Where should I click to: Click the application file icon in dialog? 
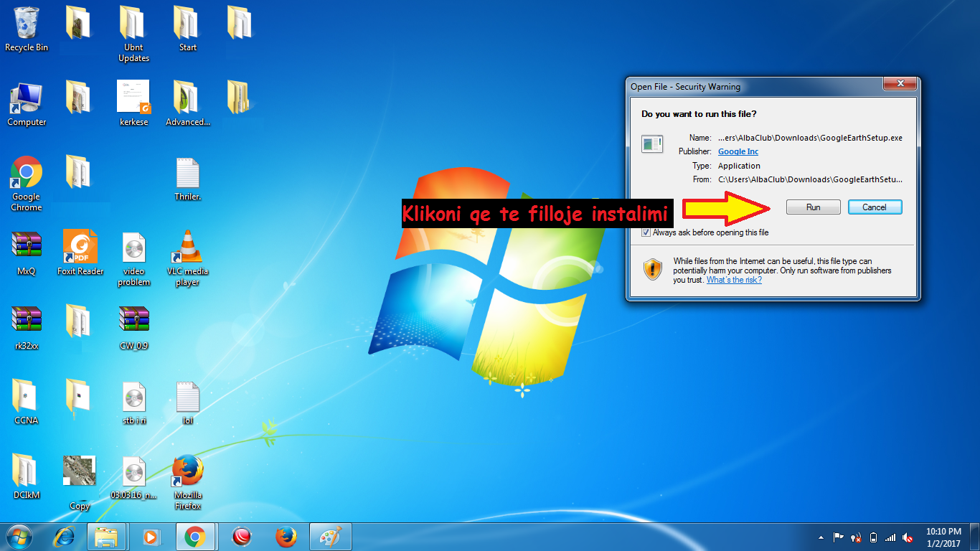[x=652, y=143]
